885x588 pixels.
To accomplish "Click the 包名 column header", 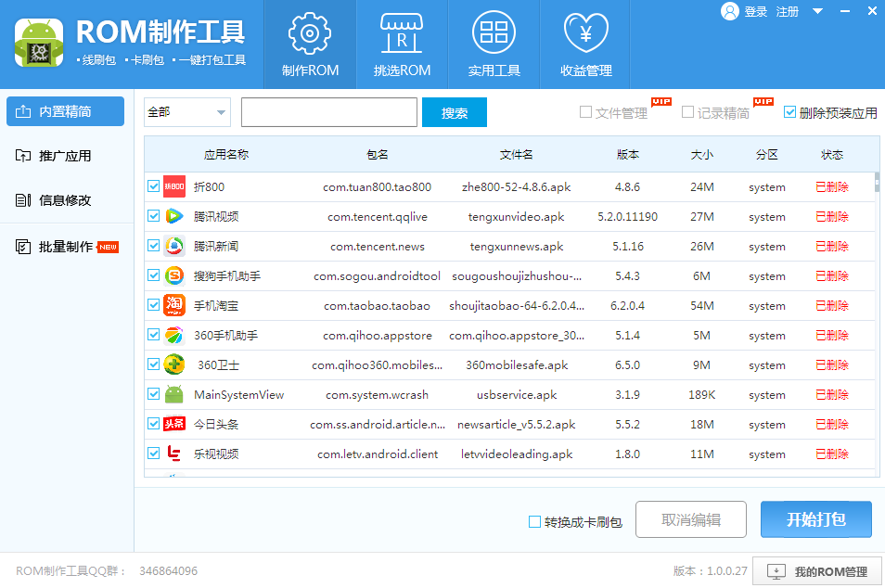I will [377, 155].
